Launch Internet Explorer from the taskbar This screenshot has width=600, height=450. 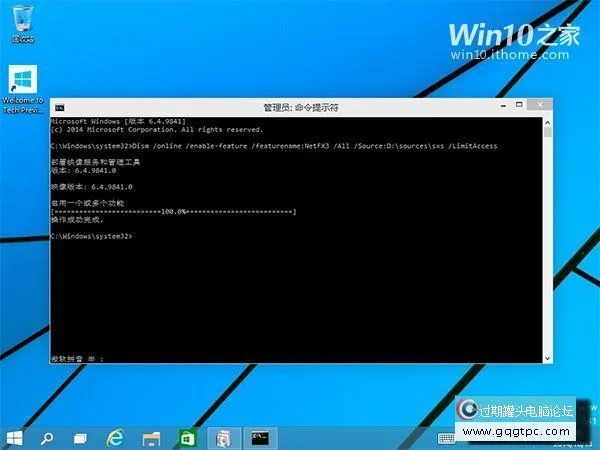pyautogui.click(x=116, y=437)
